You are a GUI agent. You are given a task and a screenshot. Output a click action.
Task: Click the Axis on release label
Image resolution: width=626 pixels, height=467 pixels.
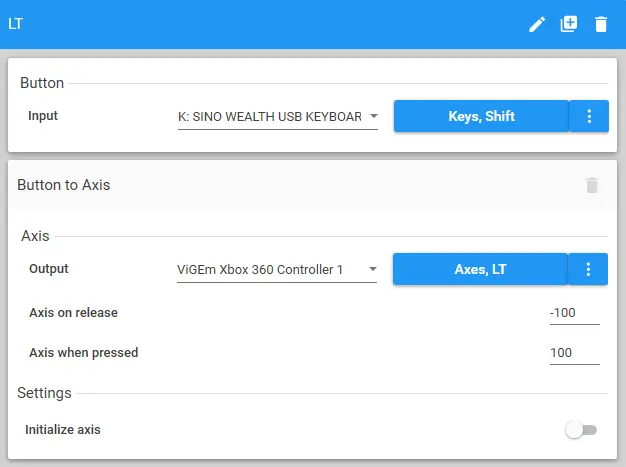coord(73,313)
